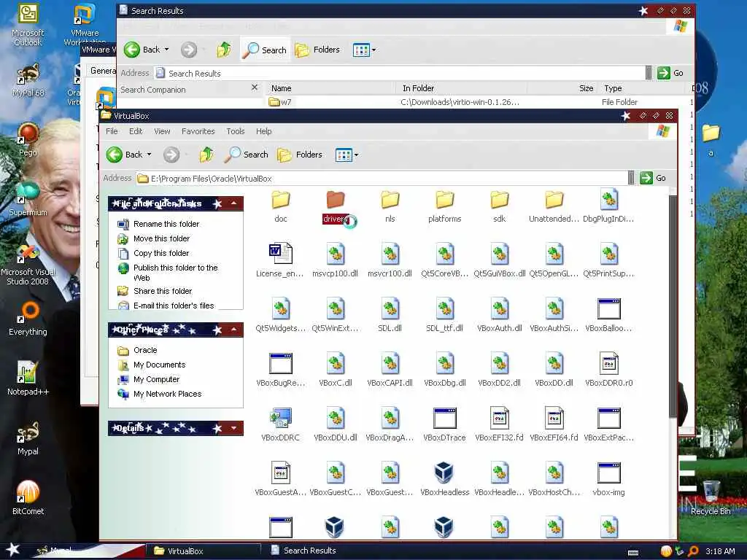Select msvcp100.dll file icon
The width and height of the screenshot is (747, 560).
336,254
